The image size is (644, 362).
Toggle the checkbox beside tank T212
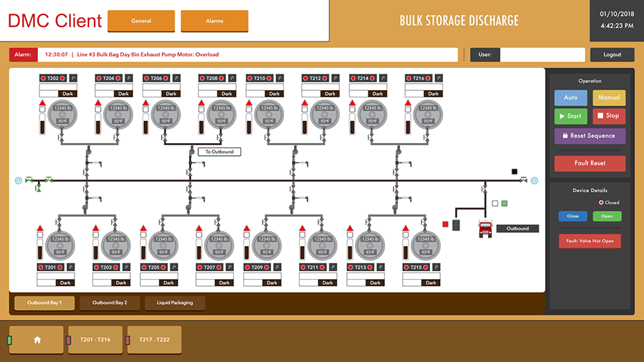click(304, 109)
